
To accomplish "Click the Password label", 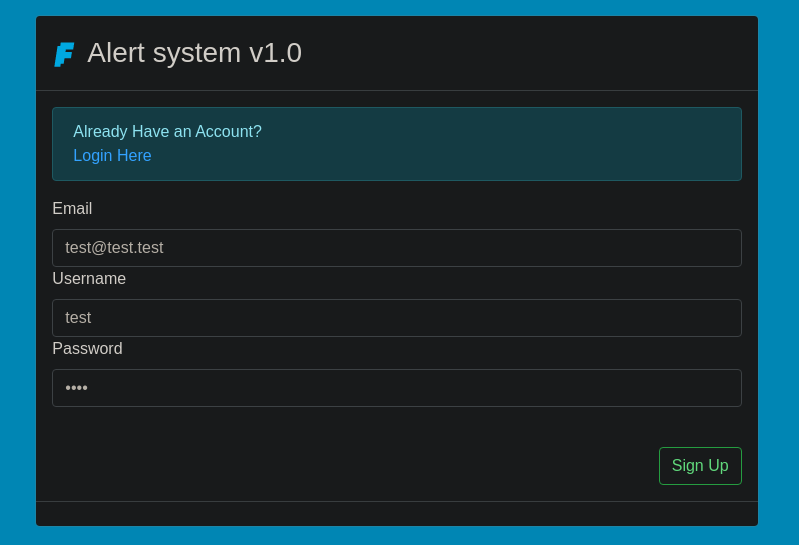I will pos(87,348).
